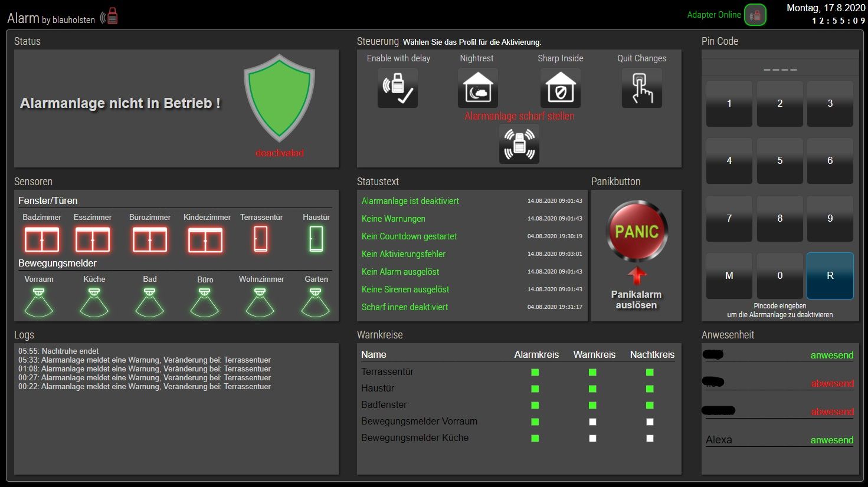Click status 'Scharf innen deaktiviert'
Screen dimensions: 868x487
point(405,307)
